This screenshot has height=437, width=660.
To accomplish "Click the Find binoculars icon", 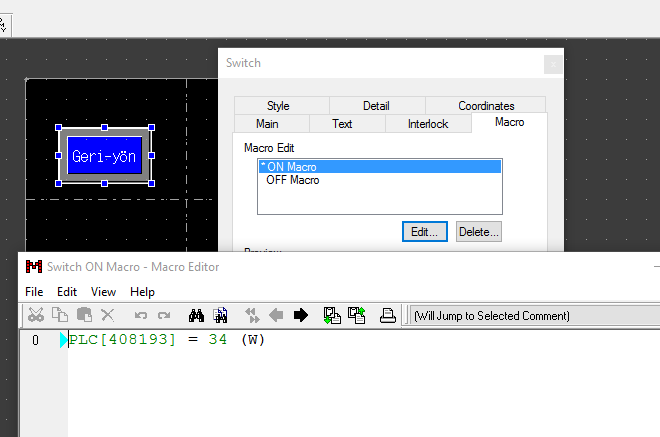I will coord(197,316).
